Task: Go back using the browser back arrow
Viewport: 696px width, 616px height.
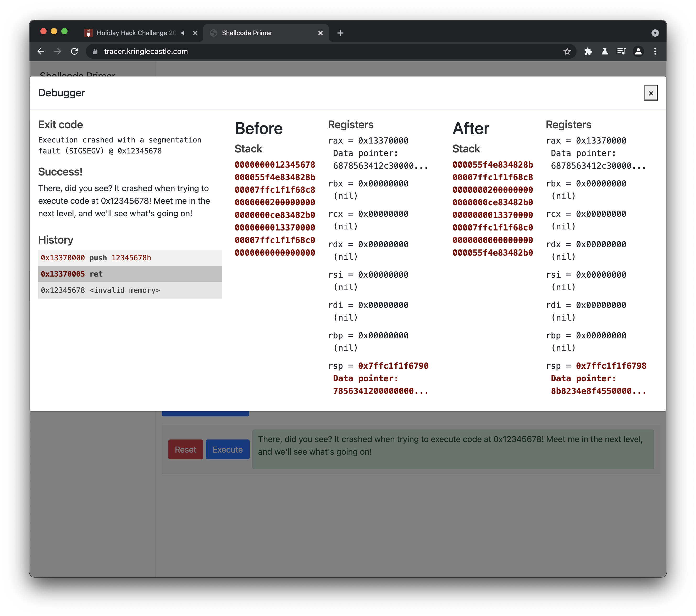Action: pos(41,51)
